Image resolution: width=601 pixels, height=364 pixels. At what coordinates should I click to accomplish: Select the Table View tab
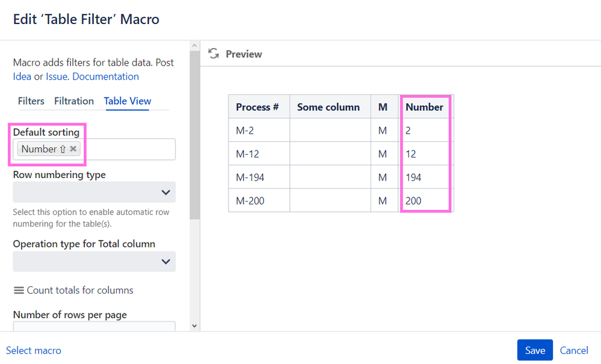(128, 101)
